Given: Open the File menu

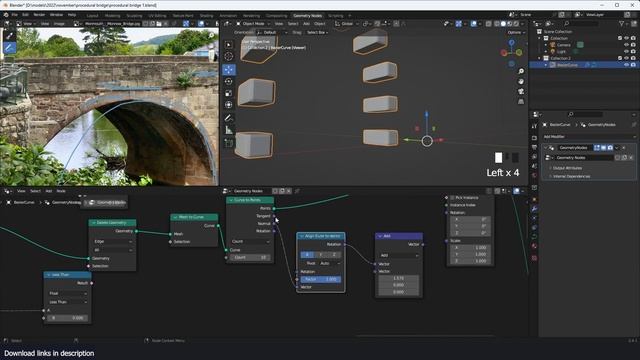Looking at the screenshot, I should (15, 15).
